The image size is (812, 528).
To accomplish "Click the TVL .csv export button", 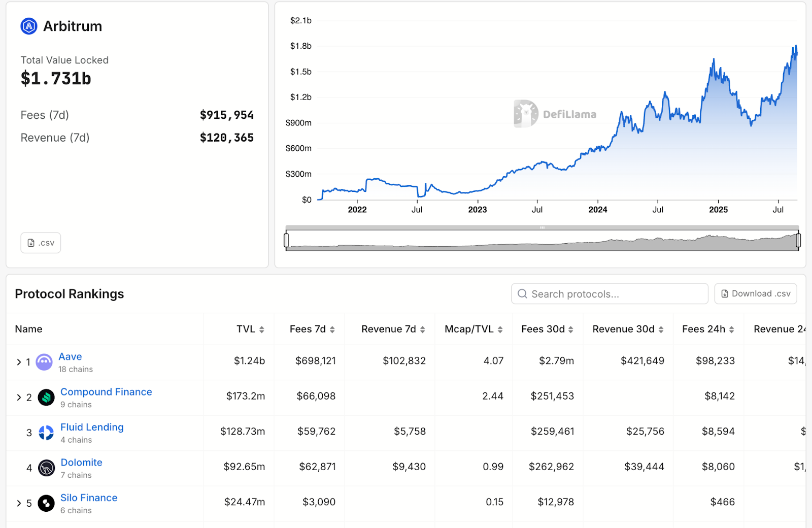I will coord(41,243).
